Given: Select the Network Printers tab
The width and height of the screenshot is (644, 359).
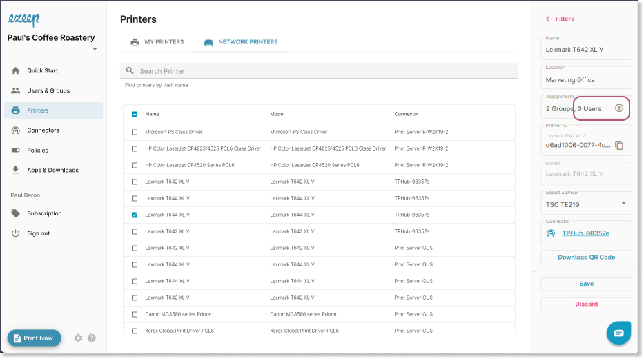Looking at the screenshot, I should (241, 42).
